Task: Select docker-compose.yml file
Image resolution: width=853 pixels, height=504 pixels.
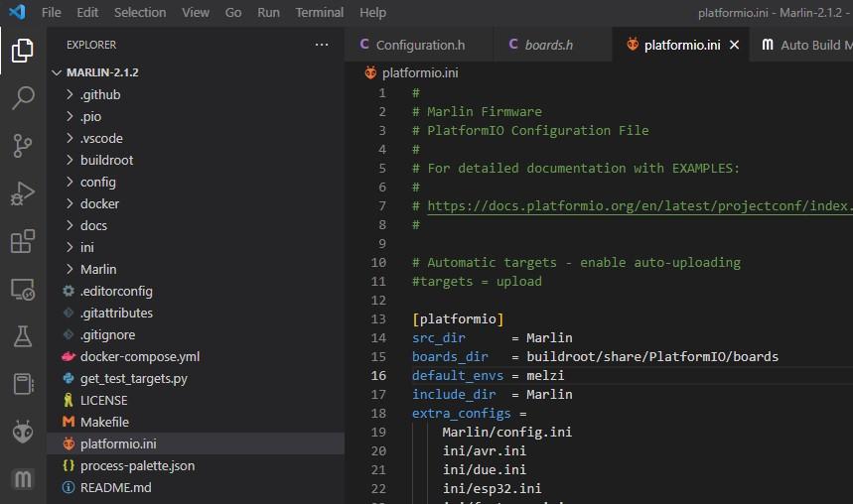Action: click(140, 356)
